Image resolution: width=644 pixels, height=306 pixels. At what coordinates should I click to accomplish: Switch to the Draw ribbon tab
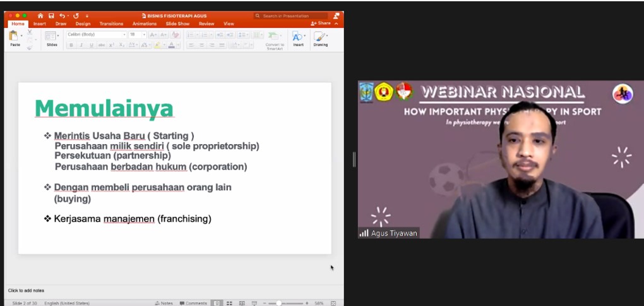61,24
